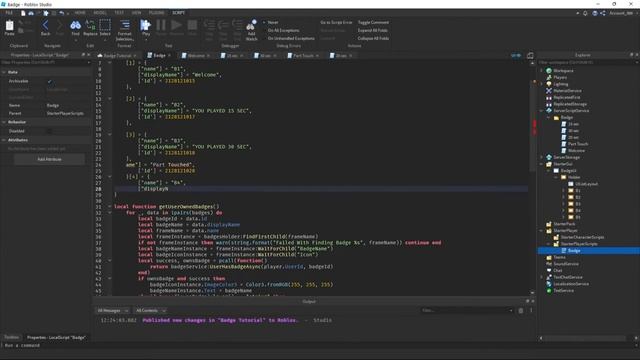
Task: Collapse the ServerScriptService node
Action: coord(542,111)
